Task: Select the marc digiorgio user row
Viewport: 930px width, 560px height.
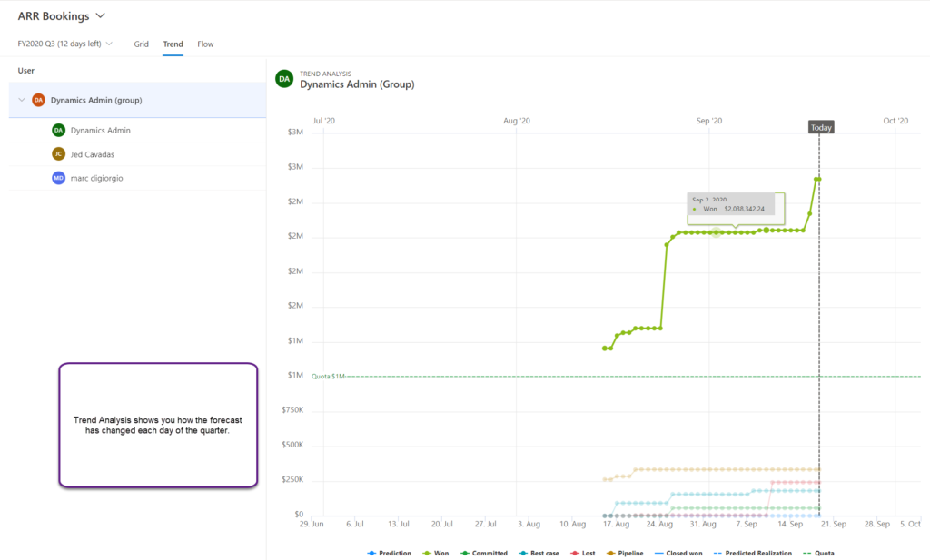Action: tap(138, 178)
